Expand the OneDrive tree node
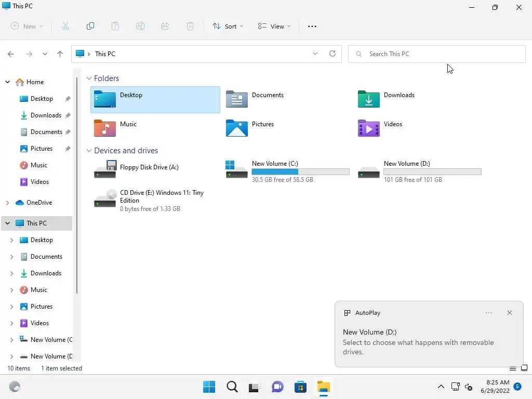The image size is (532, 399). (7, 203)
